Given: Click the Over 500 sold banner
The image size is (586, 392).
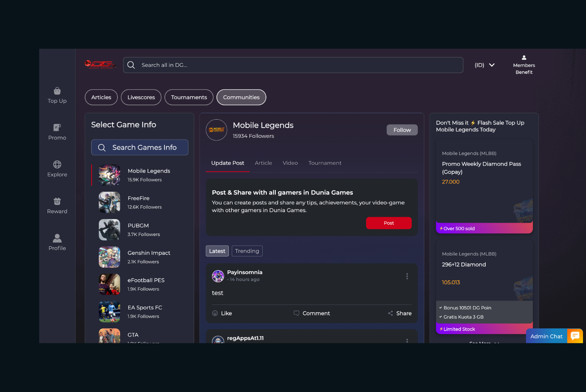Looking at the screenshot, I should coord(484,228).
